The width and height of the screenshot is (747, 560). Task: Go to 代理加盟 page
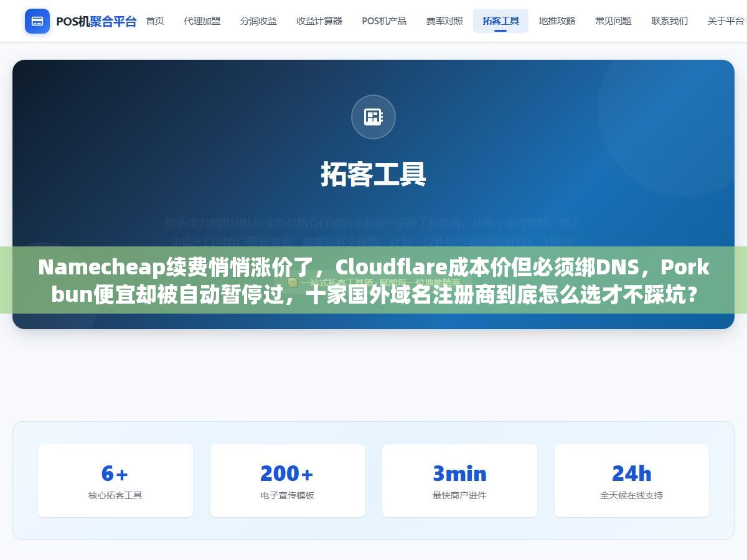coord(202,21)
